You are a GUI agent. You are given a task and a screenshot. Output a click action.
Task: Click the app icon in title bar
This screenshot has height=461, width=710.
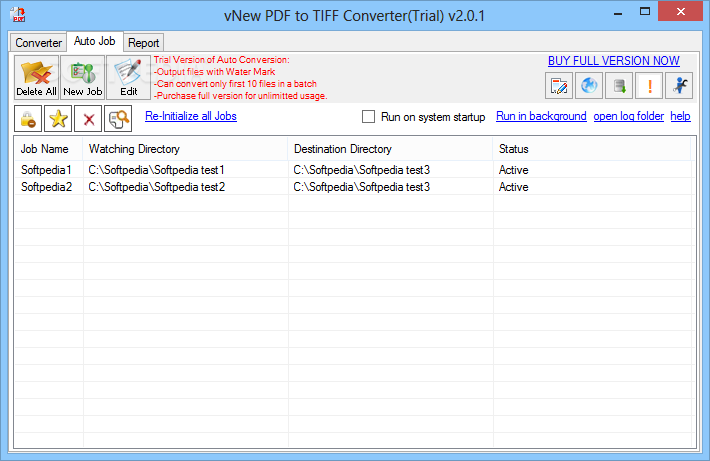[18, 14]
